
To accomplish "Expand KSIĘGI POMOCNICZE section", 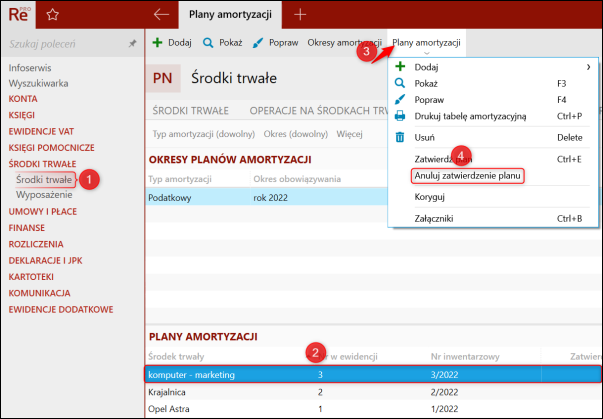I will pos(52,148).
